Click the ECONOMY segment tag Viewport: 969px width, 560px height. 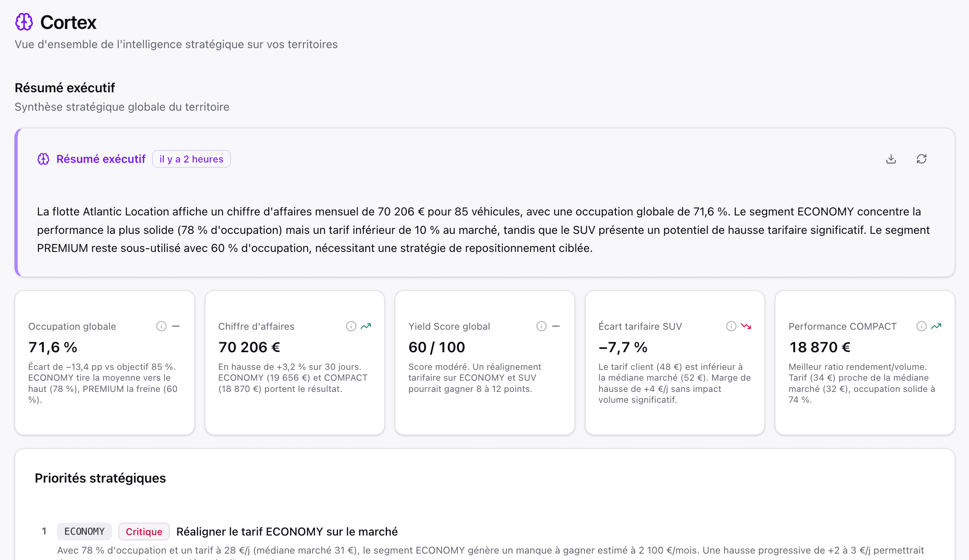[84, 531]
